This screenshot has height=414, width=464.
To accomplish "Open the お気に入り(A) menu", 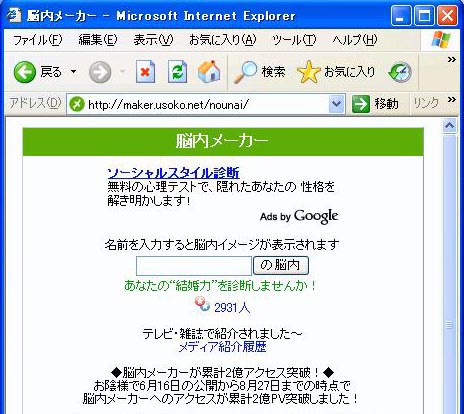I will point(223,40).
